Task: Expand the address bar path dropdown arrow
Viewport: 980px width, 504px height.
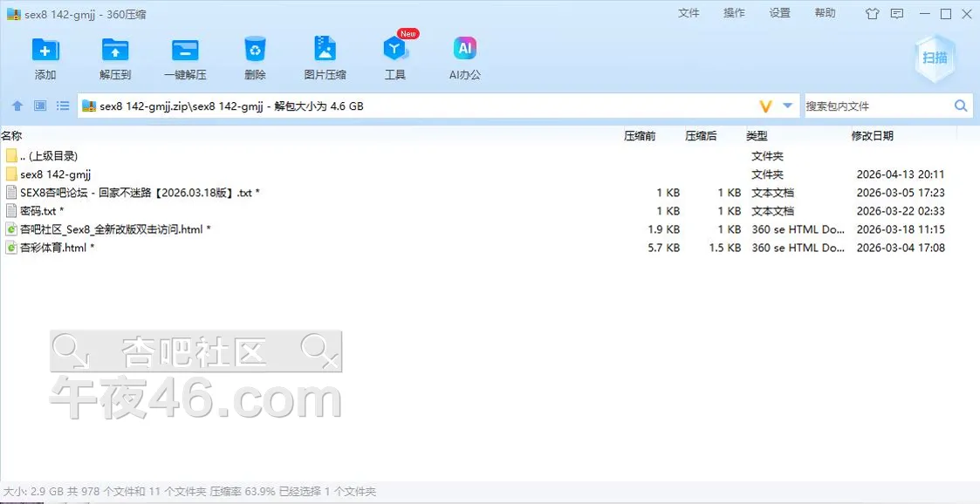Action: (x=787, y=106)
